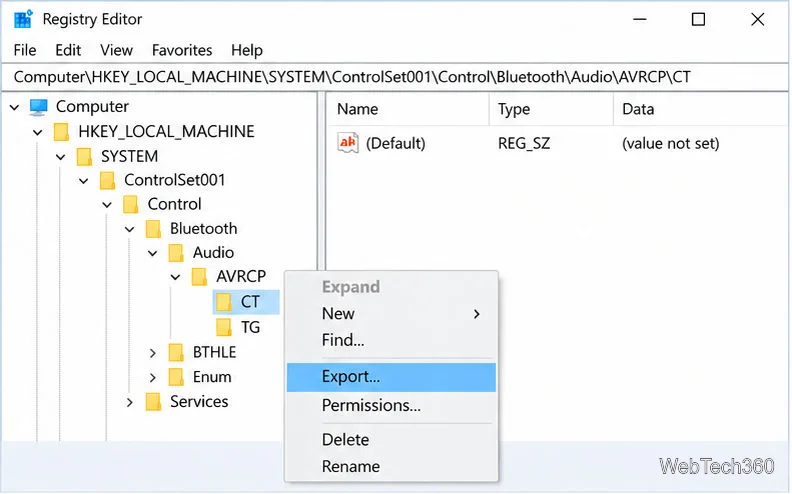Choose New from the context menu
Screen dimensions: 792x494
tap(391, 314)
